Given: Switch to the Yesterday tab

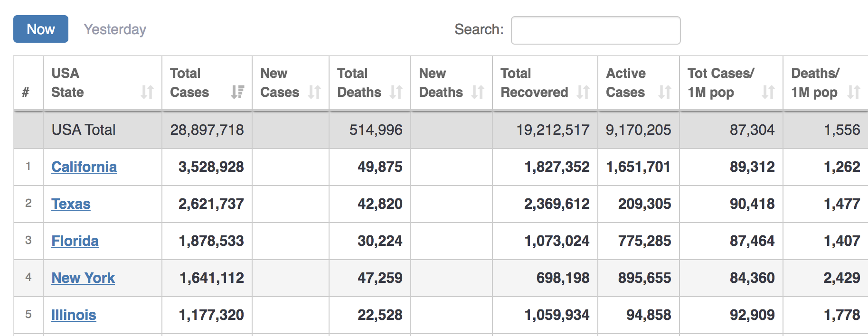Looking at the screenshot, I should [x=115, y=29].
